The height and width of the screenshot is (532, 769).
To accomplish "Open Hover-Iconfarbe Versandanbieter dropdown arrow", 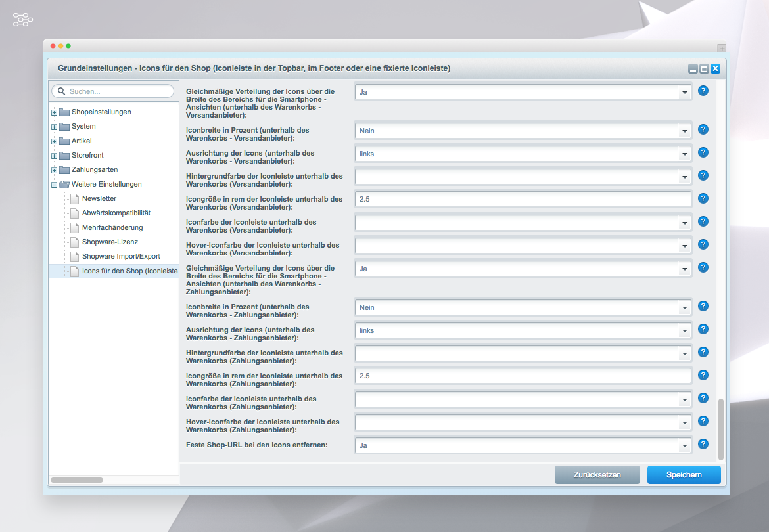I will coord(685,246).
